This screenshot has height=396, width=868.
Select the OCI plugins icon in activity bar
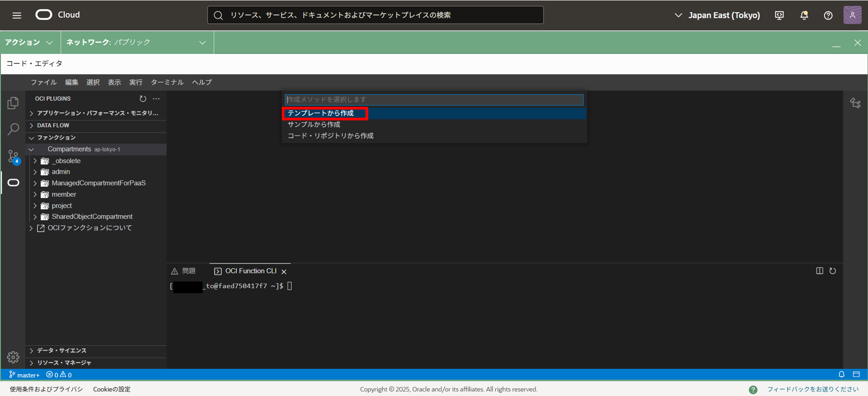coord(14,182)
